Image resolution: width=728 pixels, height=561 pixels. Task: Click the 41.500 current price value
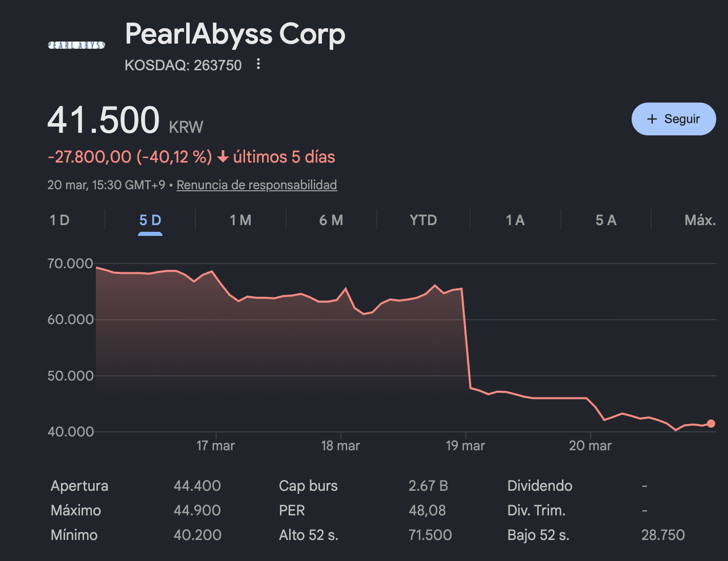pos(104,121)
